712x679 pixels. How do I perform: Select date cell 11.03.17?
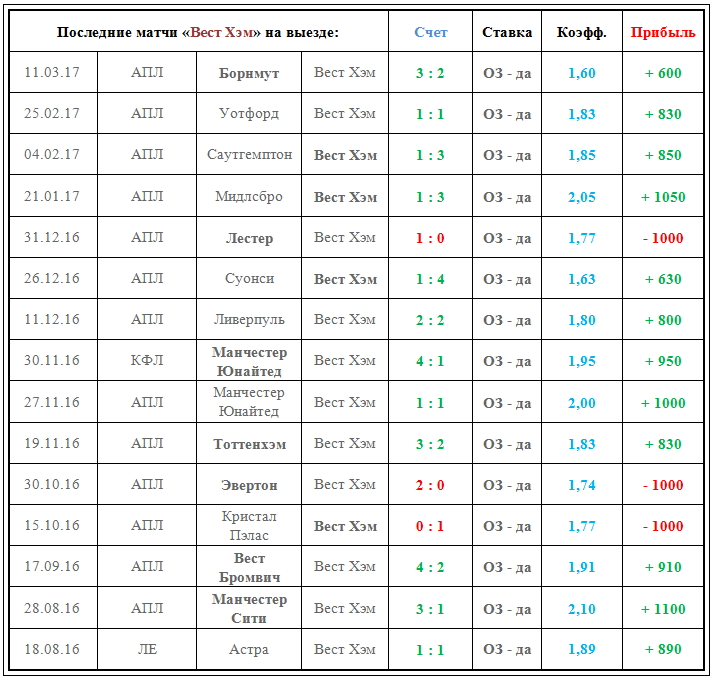[x=52, y=73]
